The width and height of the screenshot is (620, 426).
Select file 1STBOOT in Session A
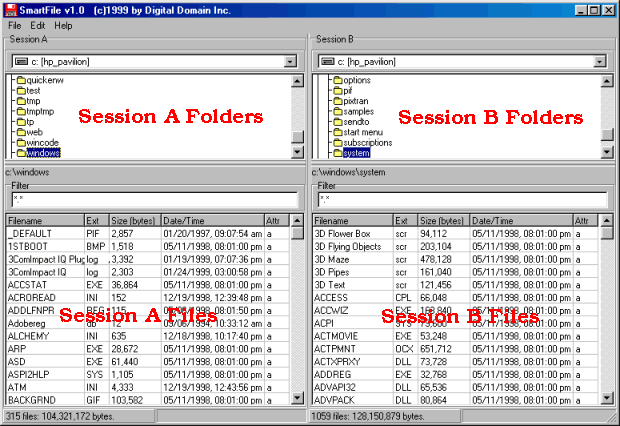[x=28, y=246]
